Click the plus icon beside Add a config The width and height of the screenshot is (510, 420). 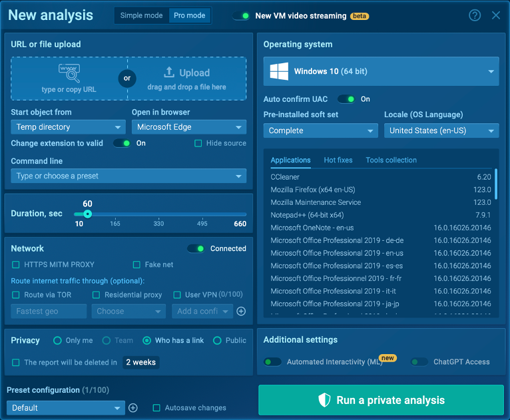tap(241, 311)
